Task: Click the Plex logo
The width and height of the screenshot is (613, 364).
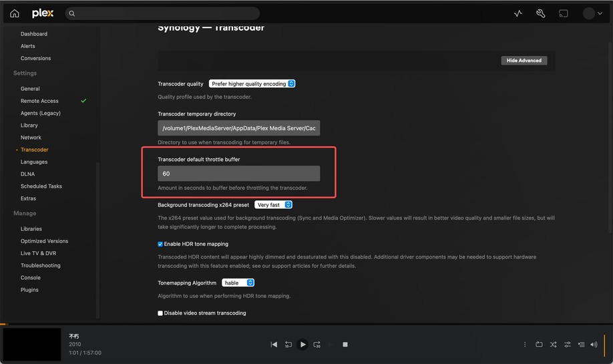Action: coord(43,13)
